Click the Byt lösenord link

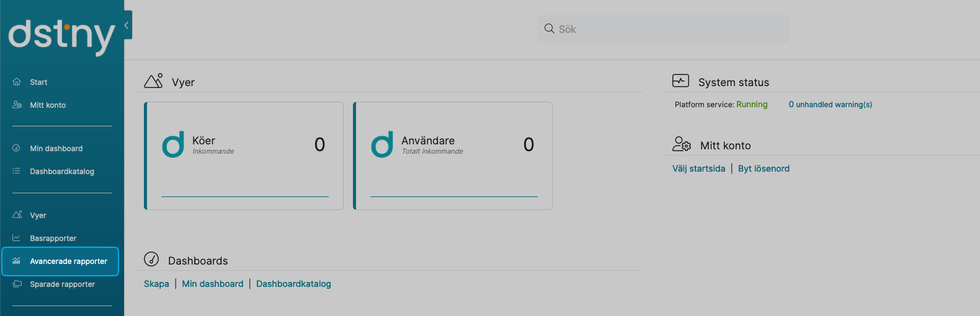[x=764, y=169]
